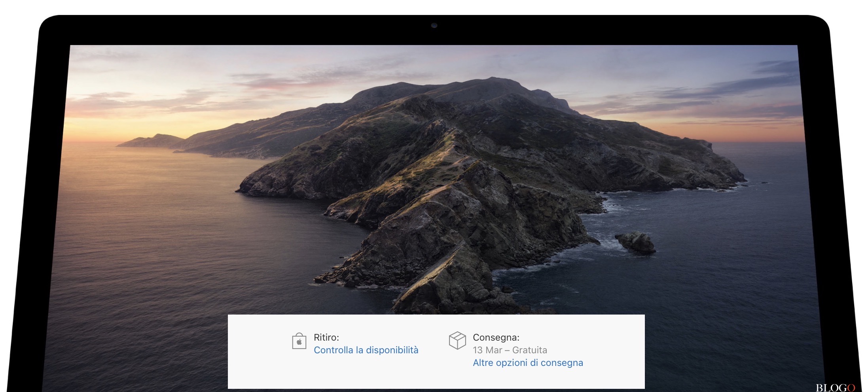Click the BLOGO watermark logo
Viewport: 868px width, 392px height.
835,387
